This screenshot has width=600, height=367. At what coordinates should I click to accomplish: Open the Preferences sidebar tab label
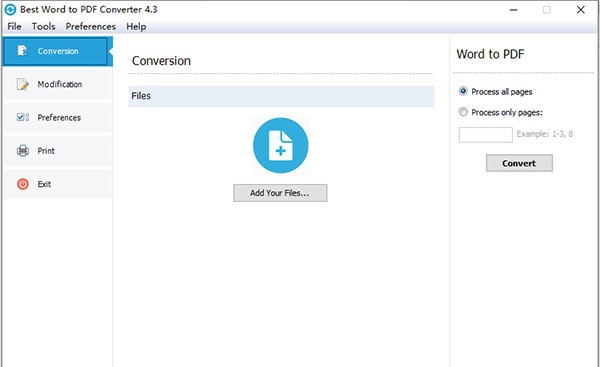pos(59,117)
